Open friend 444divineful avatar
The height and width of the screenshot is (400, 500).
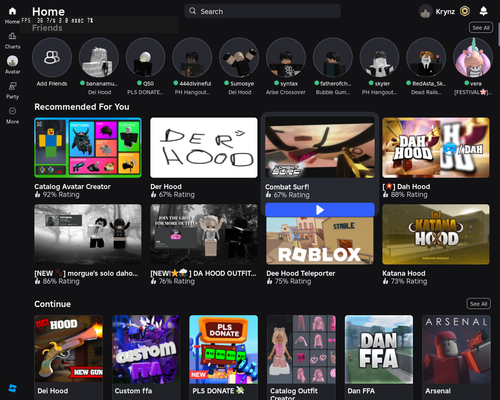[x=192, y=57]
